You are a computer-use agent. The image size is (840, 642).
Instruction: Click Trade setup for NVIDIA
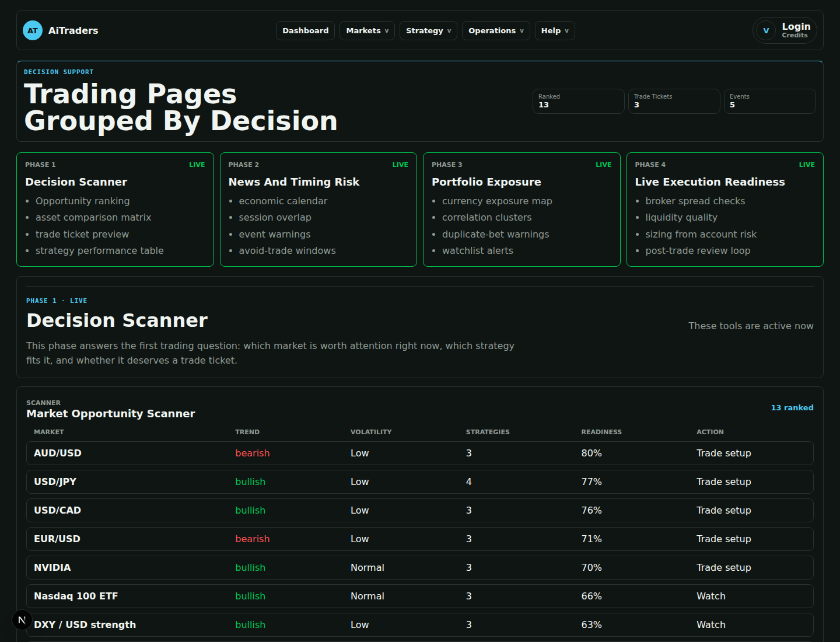[x=723, y=567]
